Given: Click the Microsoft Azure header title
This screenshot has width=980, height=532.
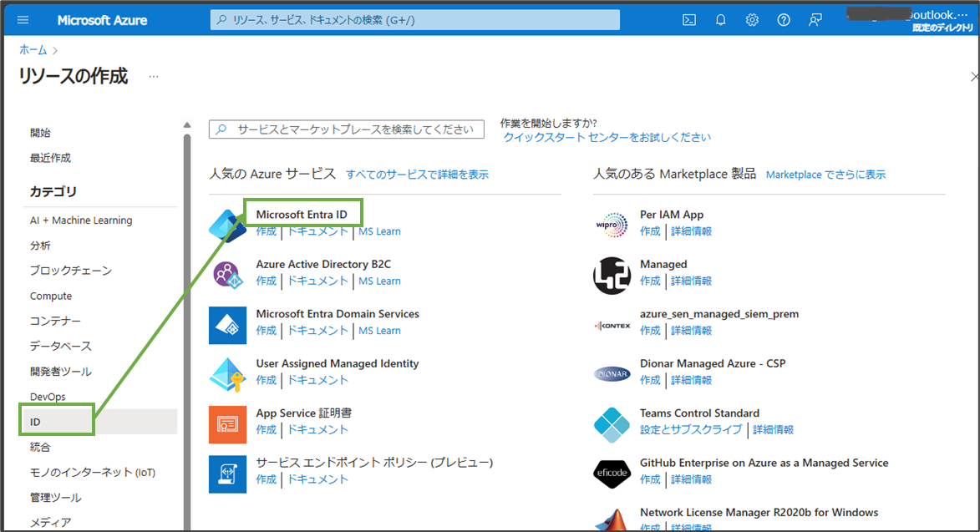Looking at the screenshot, I should point(103,20).
